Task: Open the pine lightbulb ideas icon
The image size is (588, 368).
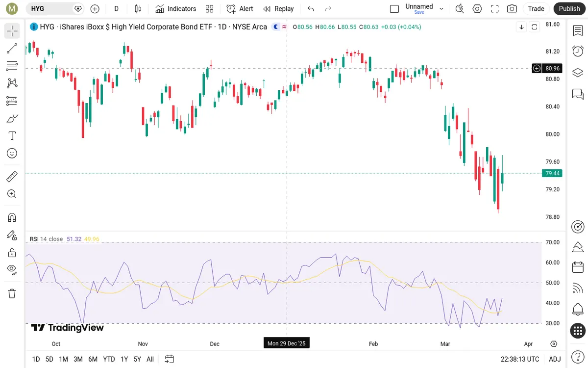Action: 578,247
